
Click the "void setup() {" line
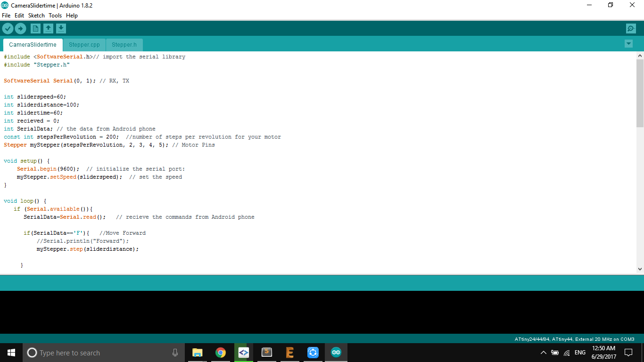click(26, 161)
